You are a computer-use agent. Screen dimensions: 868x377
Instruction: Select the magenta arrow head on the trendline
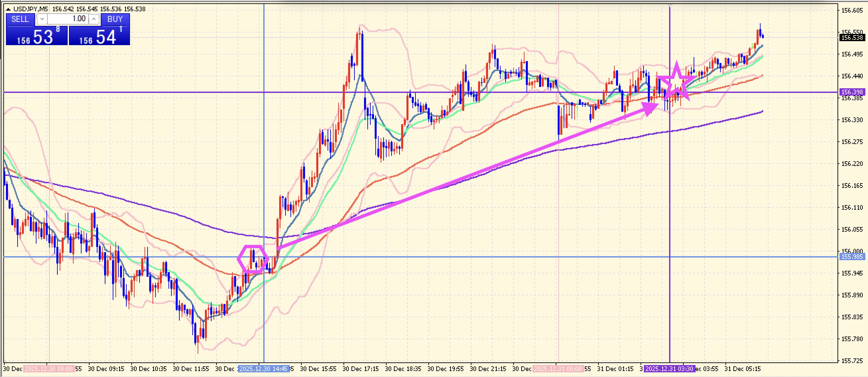(650, 108)
